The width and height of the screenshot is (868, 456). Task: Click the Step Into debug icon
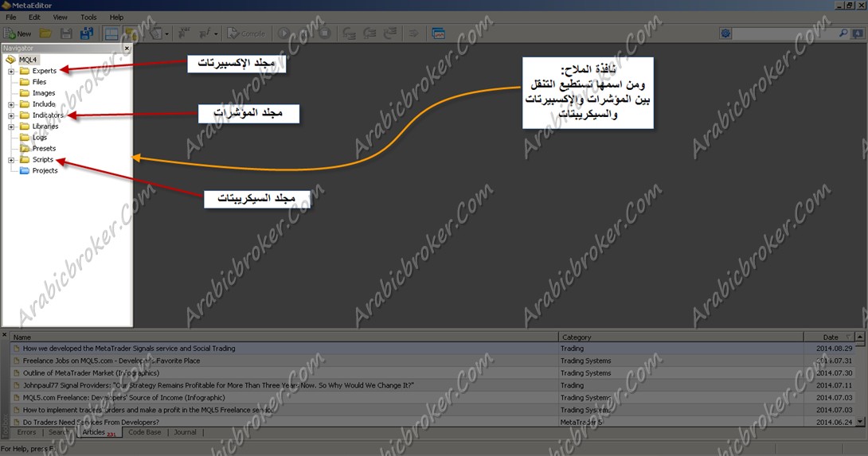pyautogui.click(x=349, y=33)
